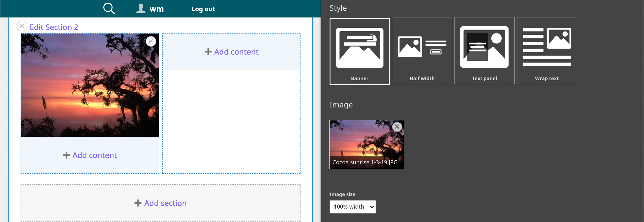Expand the Image size dropdown
This screenshot has height=222, width=644.
[x=352, y=206]
